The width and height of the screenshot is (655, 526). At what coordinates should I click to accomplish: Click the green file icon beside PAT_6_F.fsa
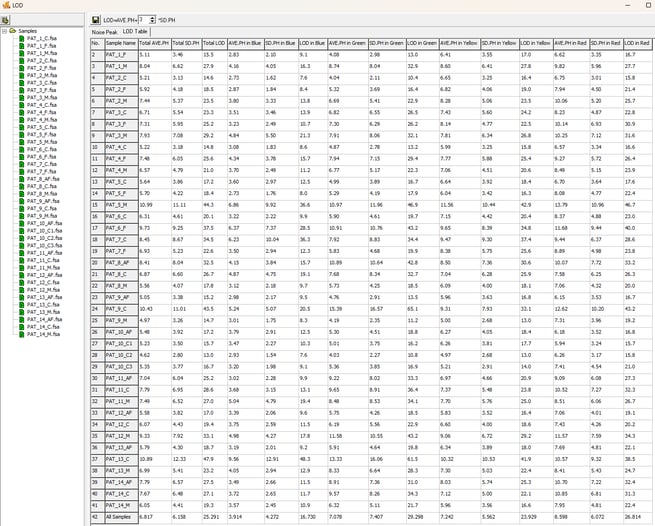point(21,157)
